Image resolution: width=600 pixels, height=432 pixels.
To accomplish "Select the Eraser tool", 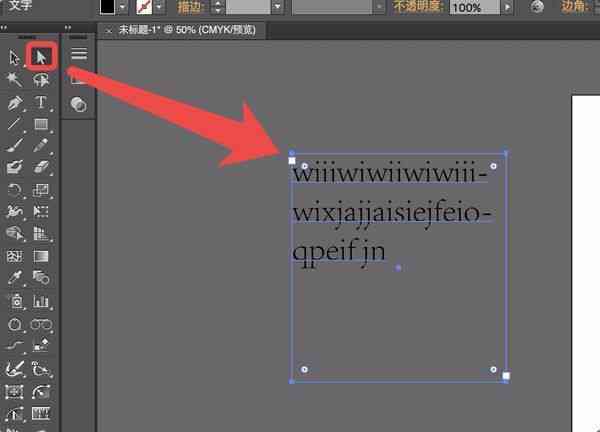I will [41, 167].
